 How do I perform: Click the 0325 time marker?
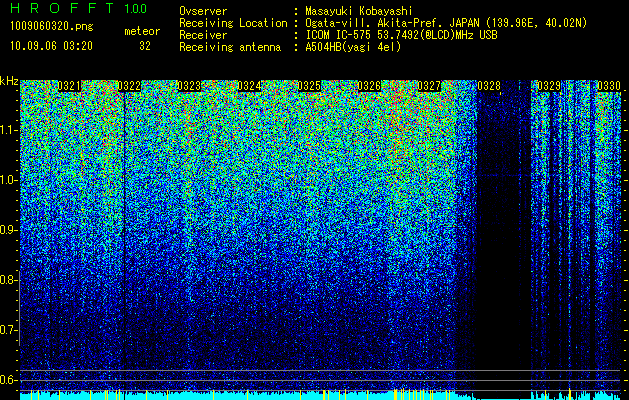click(x=309, y=86)
